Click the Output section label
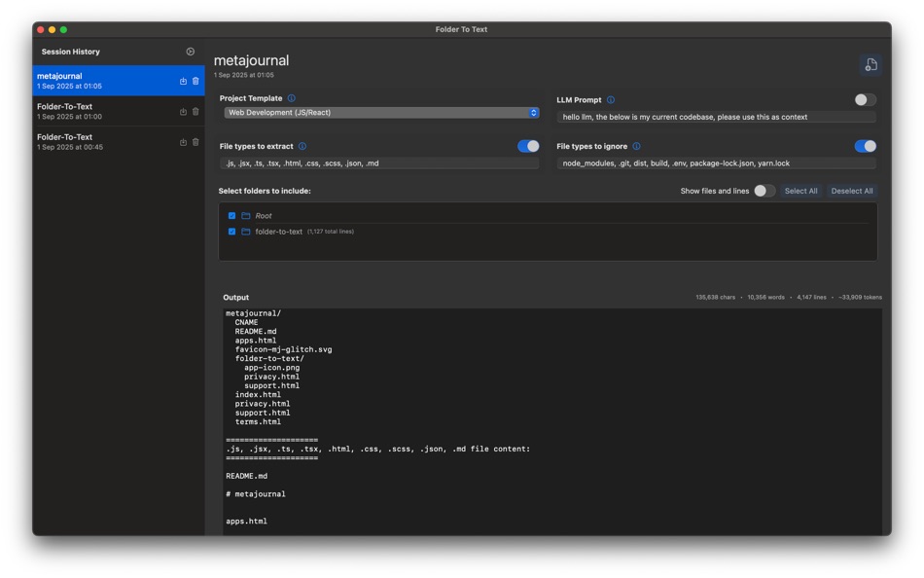The width and height of the screenshot is (924, 578). [x=235, y=297]
